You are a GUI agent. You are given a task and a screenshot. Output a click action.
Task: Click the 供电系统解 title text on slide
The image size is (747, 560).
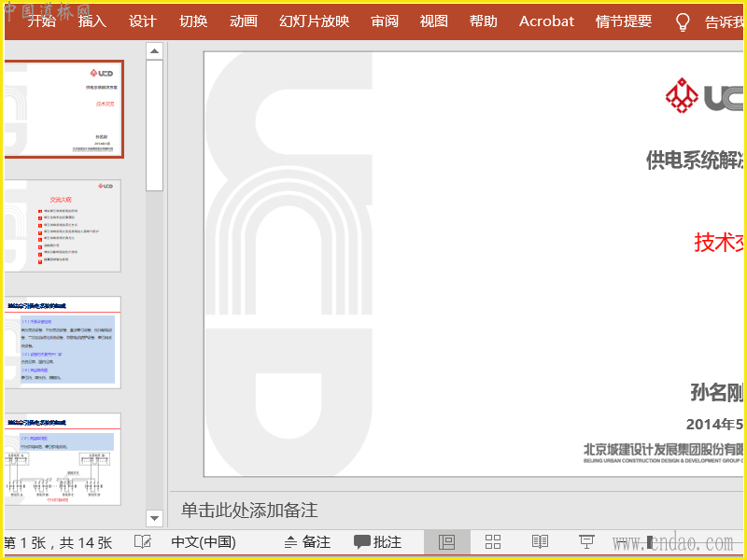click(695, 160)
